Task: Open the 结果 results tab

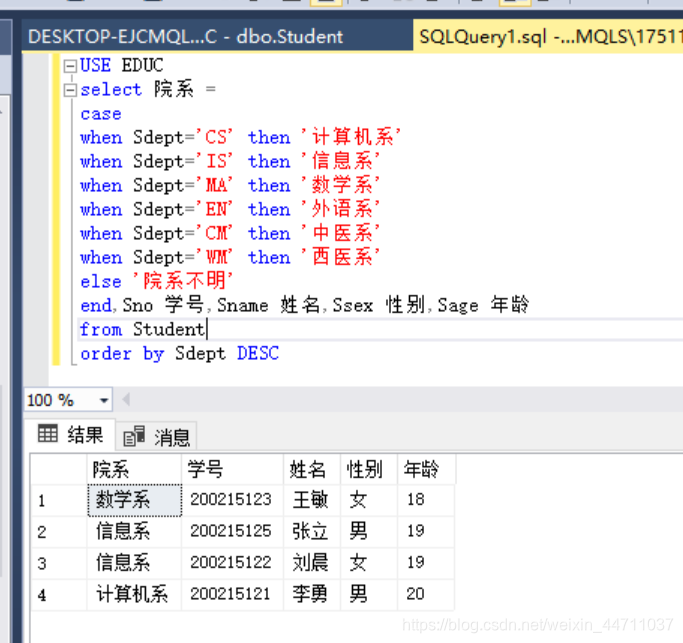Action: (x=72, y=434)
